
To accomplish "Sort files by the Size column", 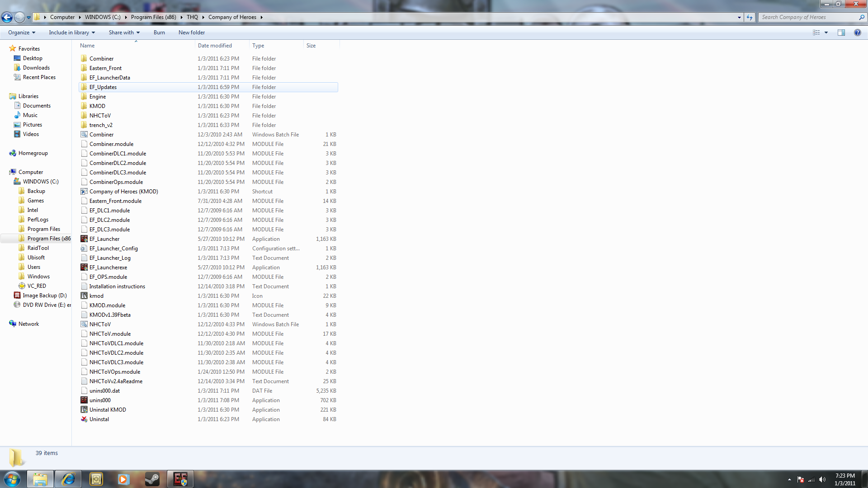I will pos(321,46).
